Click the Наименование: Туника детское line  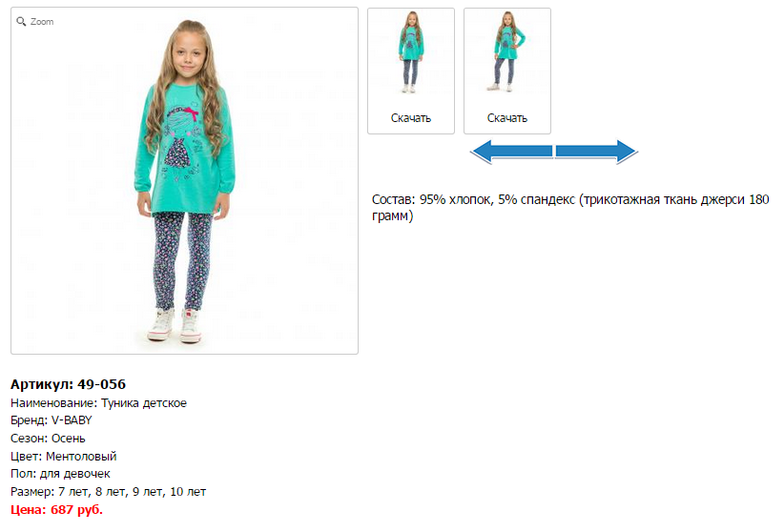coord(98,403)
